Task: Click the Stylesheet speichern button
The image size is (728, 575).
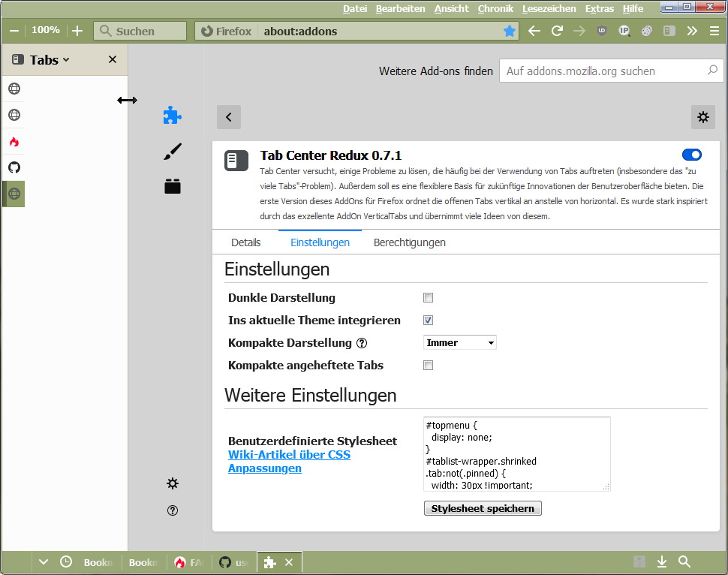Action: tap(483, 509)
